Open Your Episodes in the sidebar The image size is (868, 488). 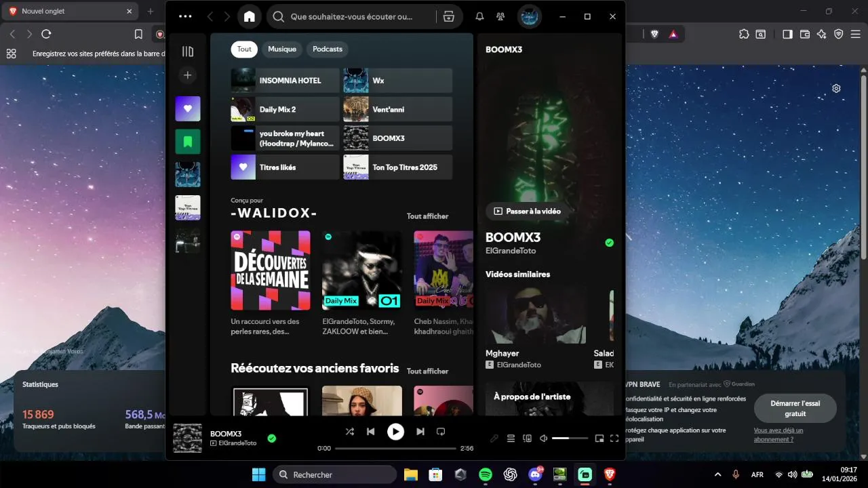(x=188, y=142)
